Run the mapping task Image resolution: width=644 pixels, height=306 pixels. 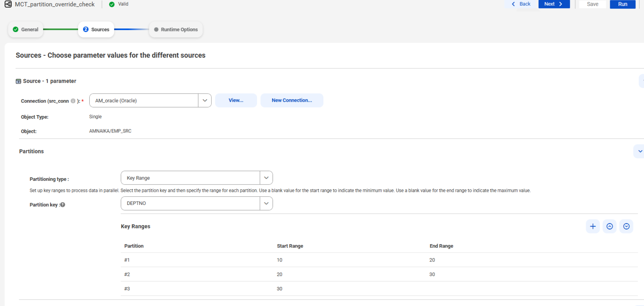pyautogui.click(x=622, y=4)
